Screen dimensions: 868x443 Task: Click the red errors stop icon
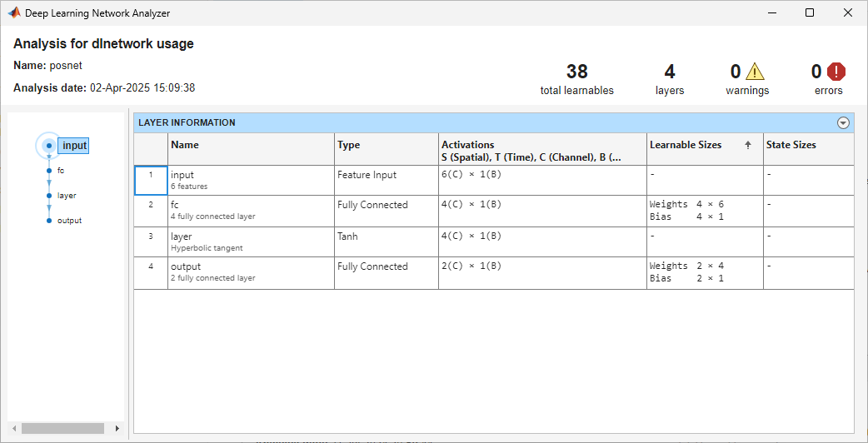(836, 72)
